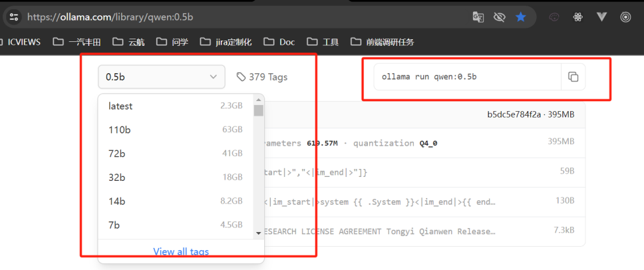
Task: Click View all tags link
Action: (x=181, y=251)
